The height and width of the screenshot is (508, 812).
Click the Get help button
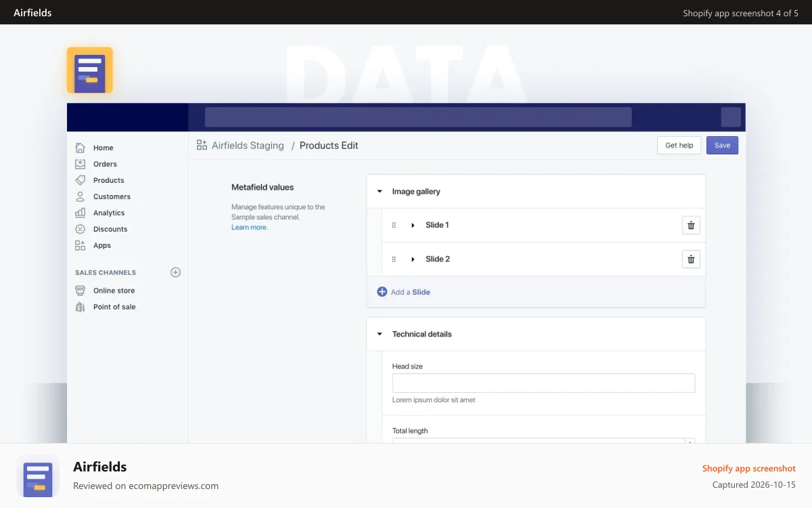coord(679,145)
